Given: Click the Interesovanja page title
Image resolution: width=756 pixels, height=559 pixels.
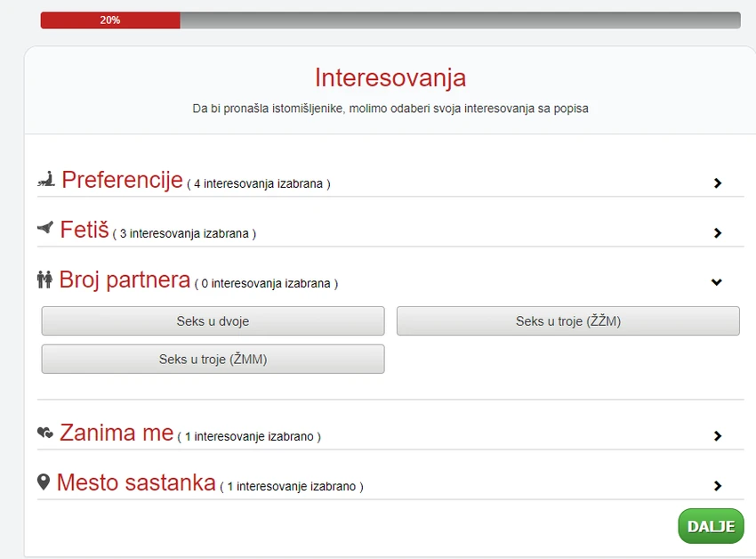Looking at the screenshot, I should coord(390,77).
